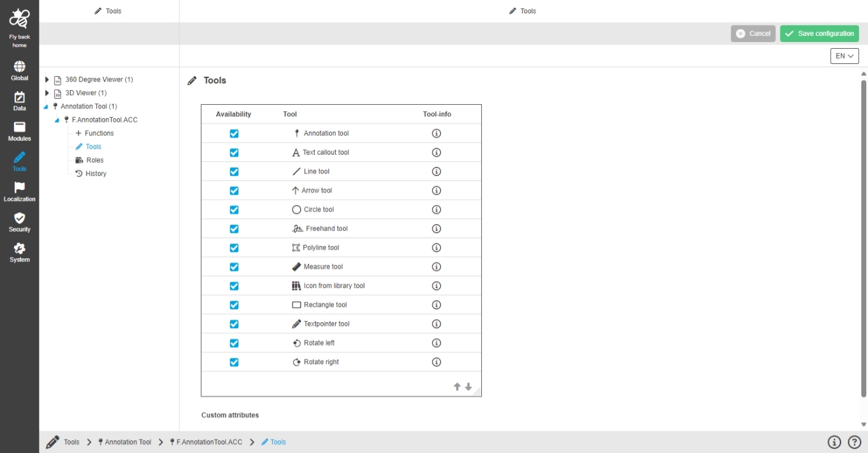The width and height of the screenshot is (868, 453).
Task: Go to Modules in the sidebar
Action: [19, 128]
